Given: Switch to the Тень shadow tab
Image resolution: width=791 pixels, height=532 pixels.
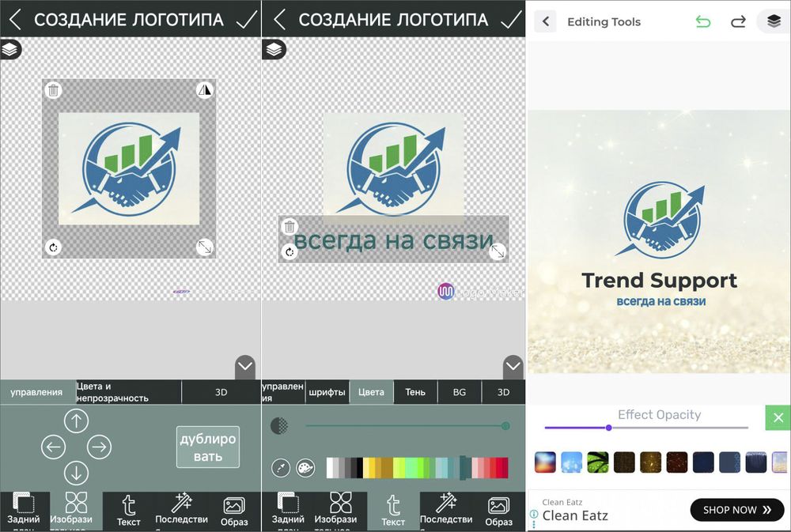Looking at the screenshot, I should (x=415, y=391).
